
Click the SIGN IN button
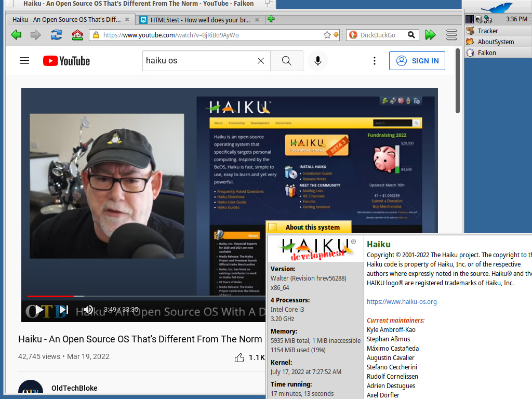click(x=417, y=61)
